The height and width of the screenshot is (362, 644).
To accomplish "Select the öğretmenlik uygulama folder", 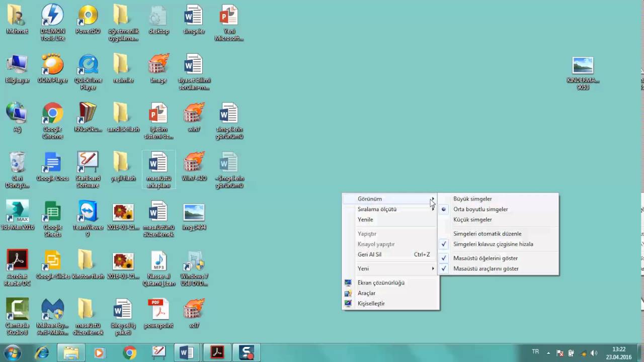I will (x=123, y=23).
